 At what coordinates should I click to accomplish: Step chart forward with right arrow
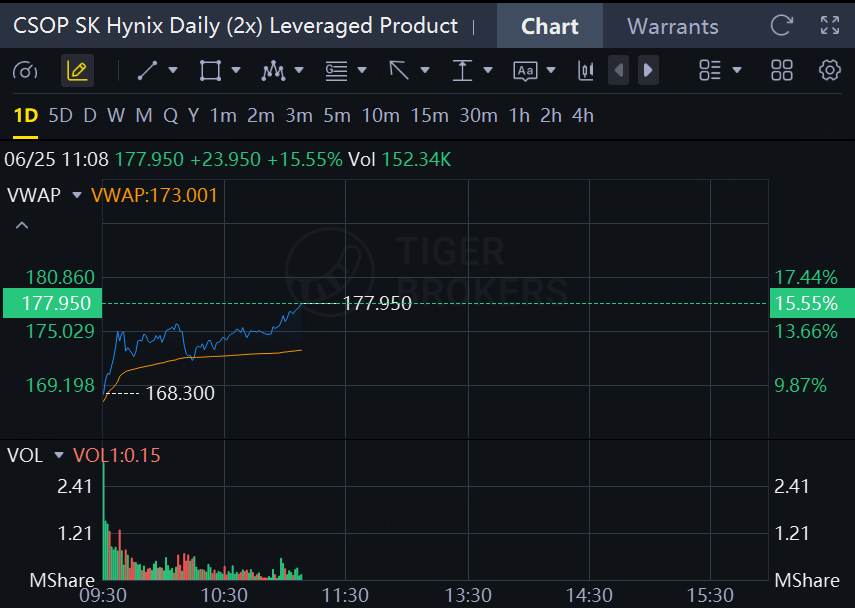tap(648, 70)
